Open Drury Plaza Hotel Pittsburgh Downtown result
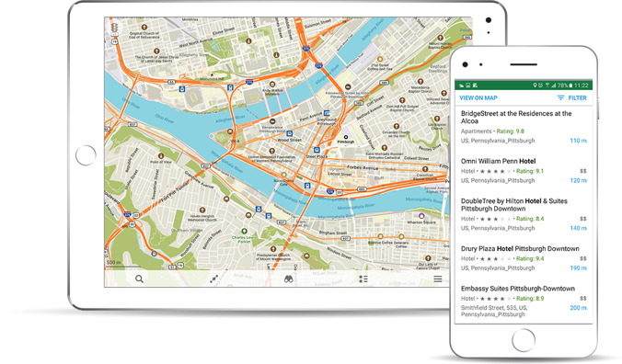The width and height of the screenshot is (622, 364). coord(524,258)
